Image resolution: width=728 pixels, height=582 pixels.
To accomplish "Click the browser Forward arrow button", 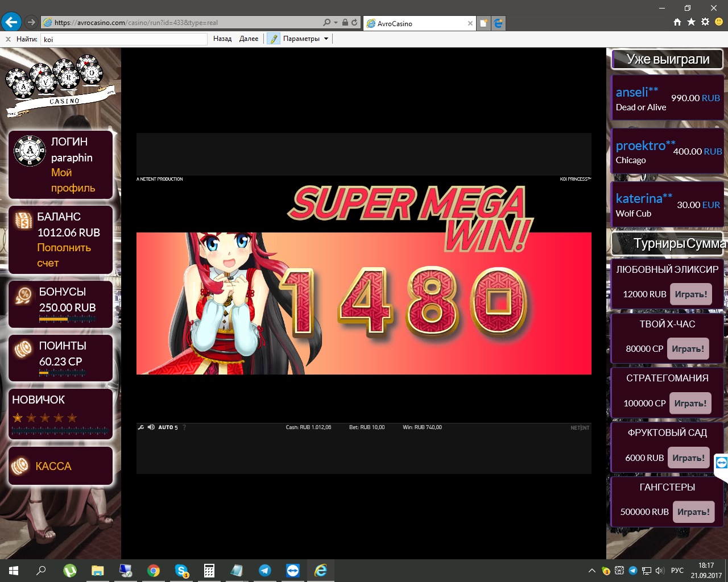I will tap(31, 22).
